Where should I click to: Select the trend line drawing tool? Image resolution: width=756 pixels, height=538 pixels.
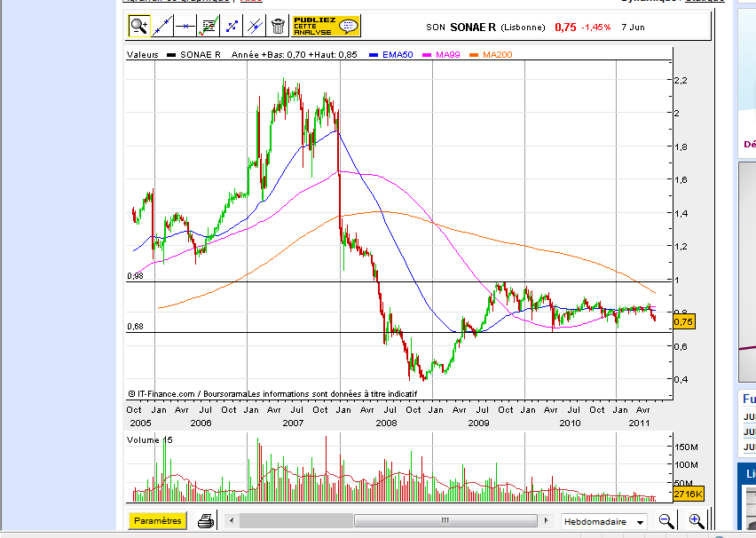point(162,26)
